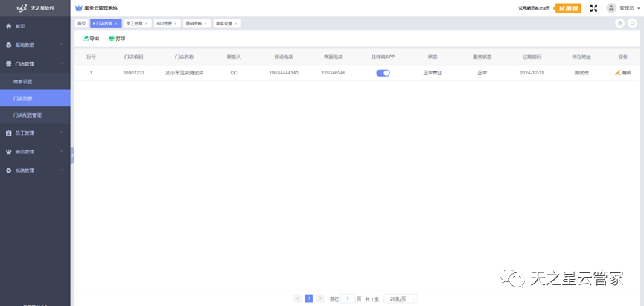Screen dimensions: 644x306
Task: Click the orange 试用版 trial badge
Action: tap(567, 8)
